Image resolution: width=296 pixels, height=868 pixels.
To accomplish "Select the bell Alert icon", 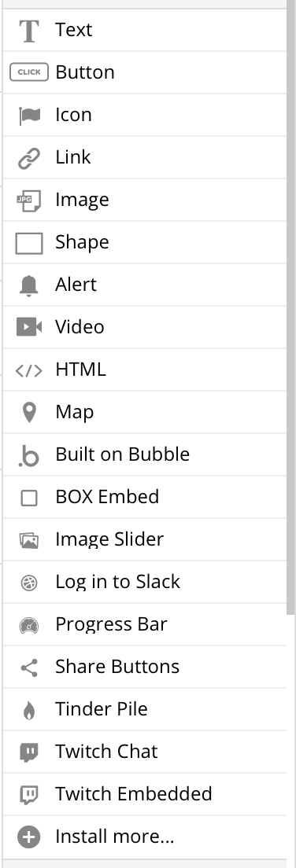I will (x=29, y=285).
